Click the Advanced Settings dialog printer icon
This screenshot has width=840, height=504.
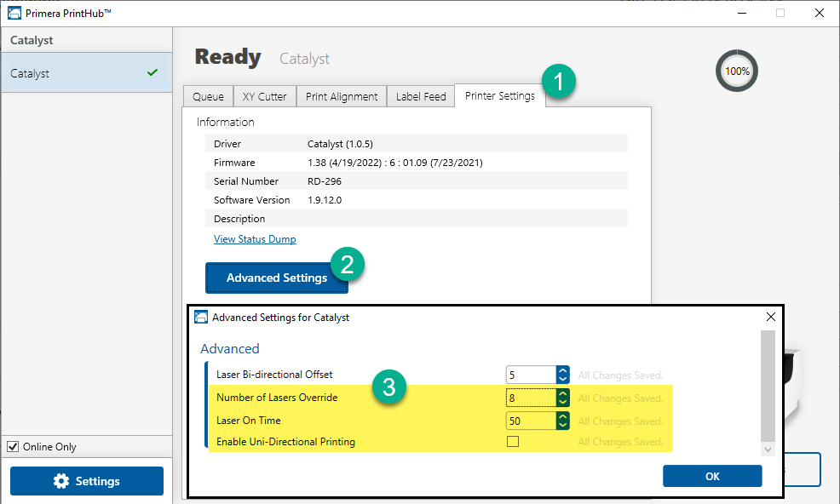pyautogui.click(x=201, y=317)
